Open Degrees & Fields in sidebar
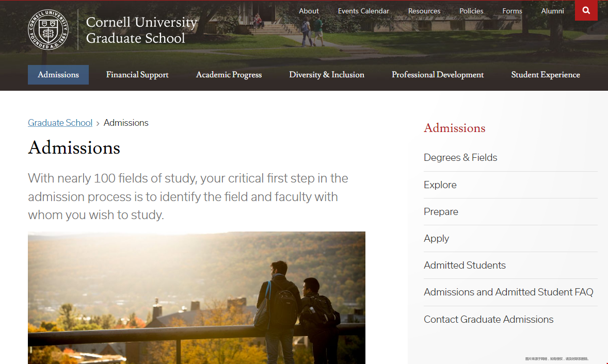 (460, 158)
